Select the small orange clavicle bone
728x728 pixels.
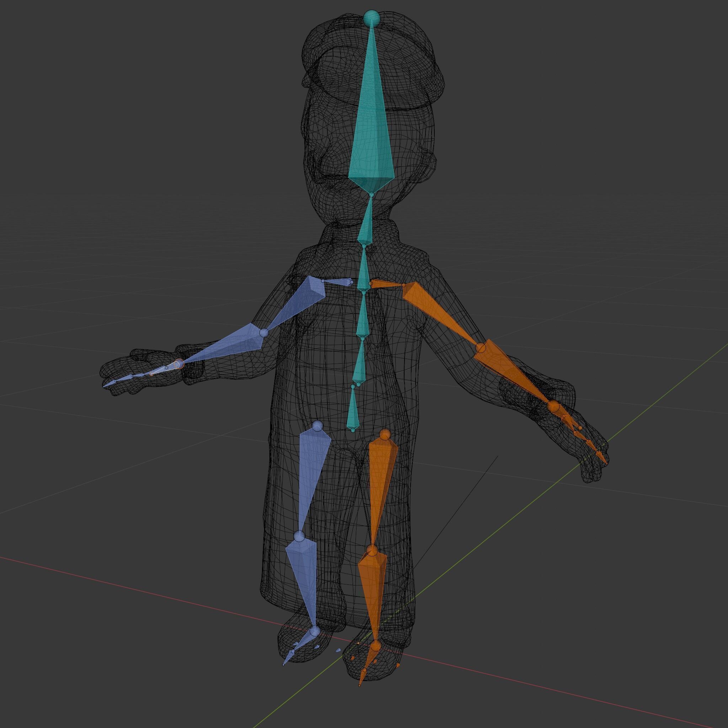pyautogui.click(x=386, y=284)
